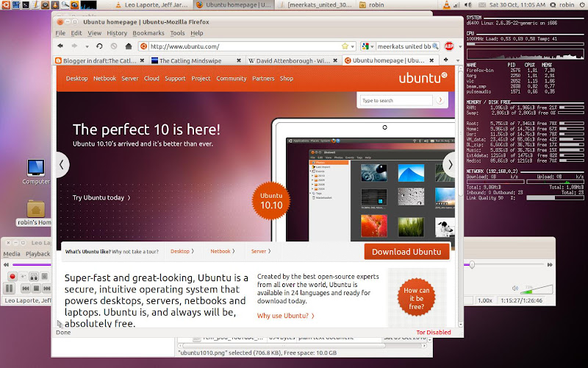Screen dimensions: 588x368
Task: Close the Ubuntu homepage tab
Action: [x=431, y=60]
